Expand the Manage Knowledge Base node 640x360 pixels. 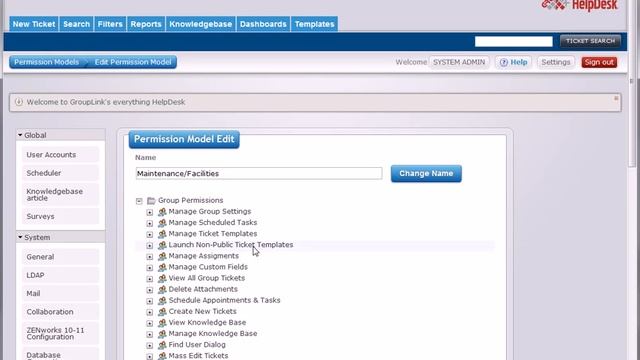pos(149,334)
